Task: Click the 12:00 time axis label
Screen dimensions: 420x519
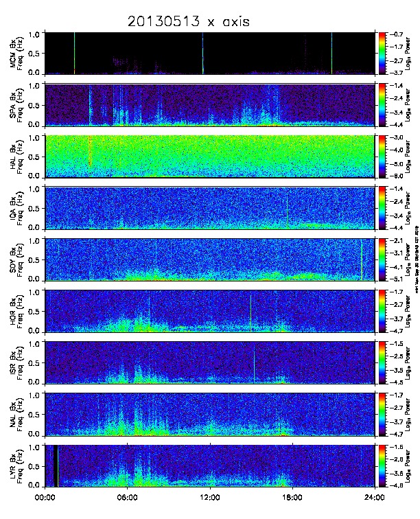Action: tap(210, 498)
